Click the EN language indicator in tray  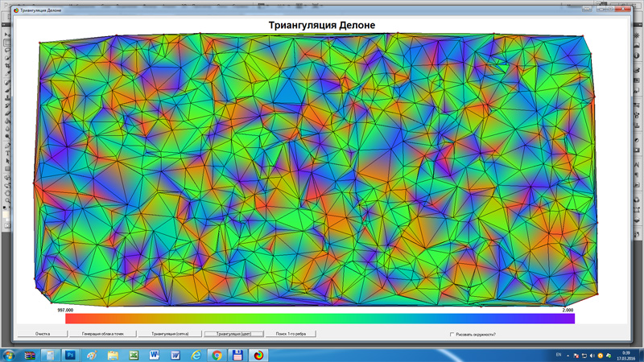click(x=559, y=355)
